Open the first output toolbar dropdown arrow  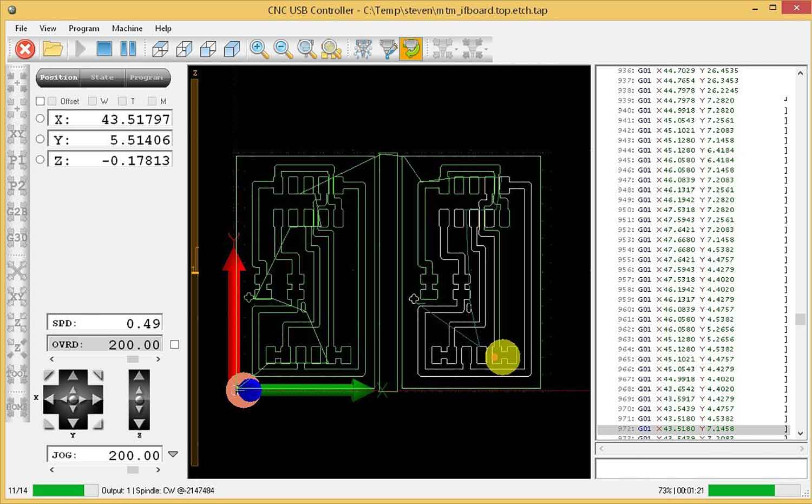pos(457,50)
